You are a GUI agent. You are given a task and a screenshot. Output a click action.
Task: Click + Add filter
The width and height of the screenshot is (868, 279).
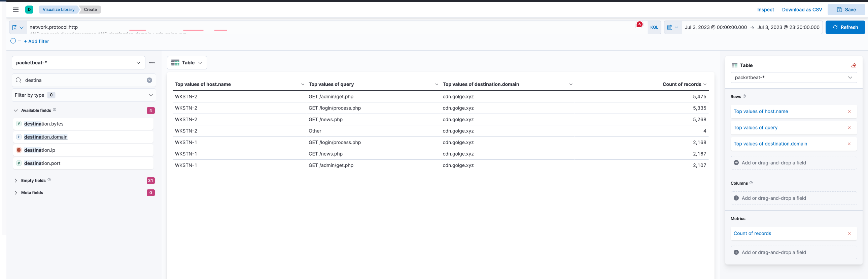click(36, 41)
